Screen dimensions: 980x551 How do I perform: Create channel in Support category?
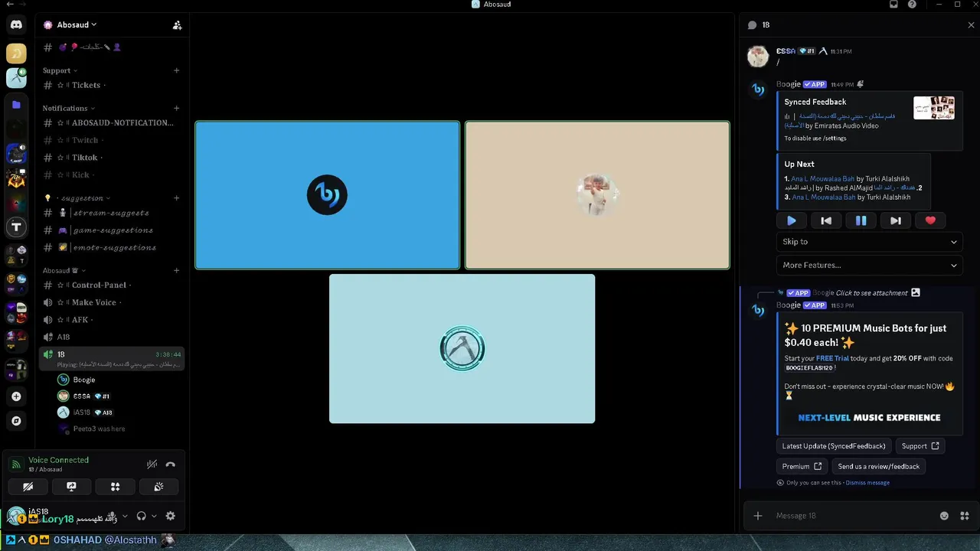tap(176, 70)
